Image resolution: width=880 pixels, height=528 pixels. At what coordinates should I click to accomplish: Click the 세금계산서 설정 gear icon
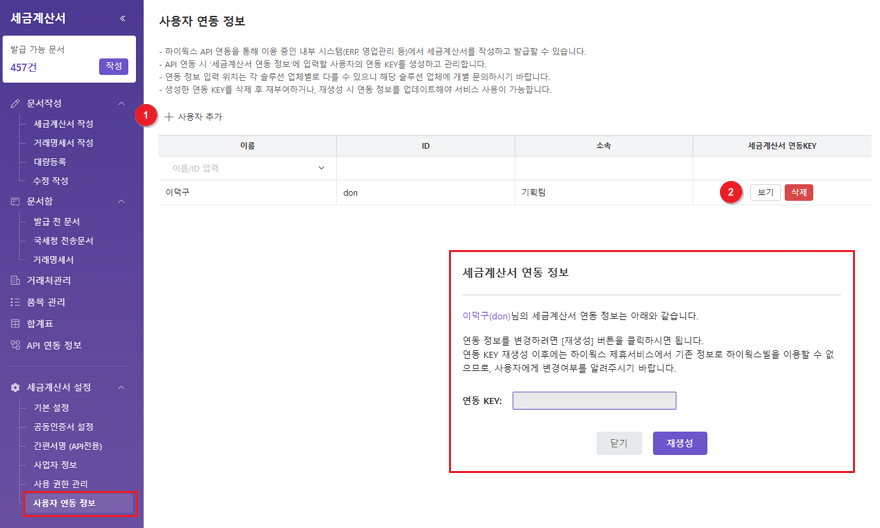tap(15, 387)
